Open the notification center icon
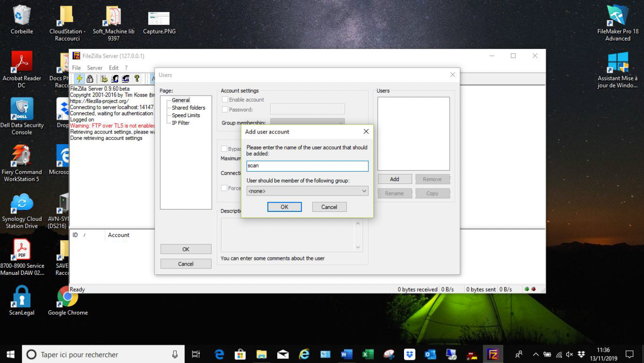 (x=630, y=355)
